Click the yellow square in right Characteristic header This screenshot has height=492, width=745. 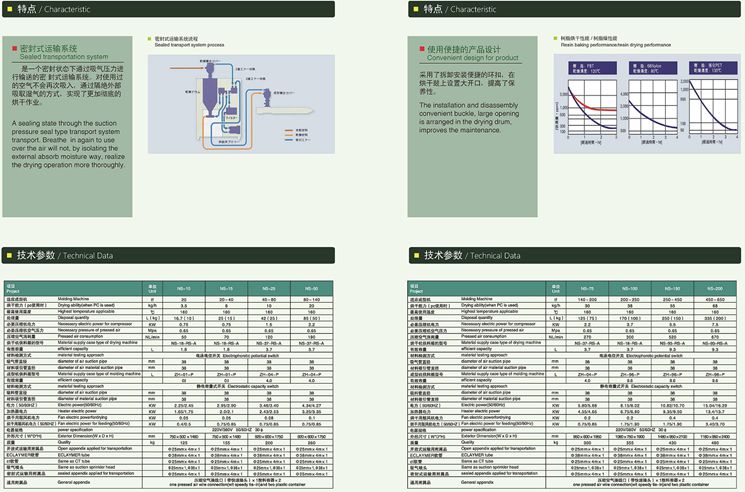416,10
